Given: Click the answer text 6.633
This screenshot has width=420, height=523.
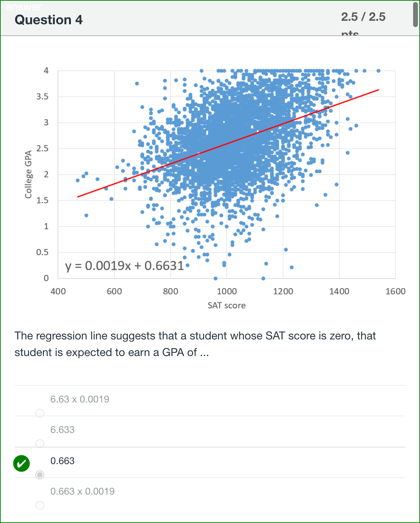Looking at the screenshot, I should tap(63, 429).
